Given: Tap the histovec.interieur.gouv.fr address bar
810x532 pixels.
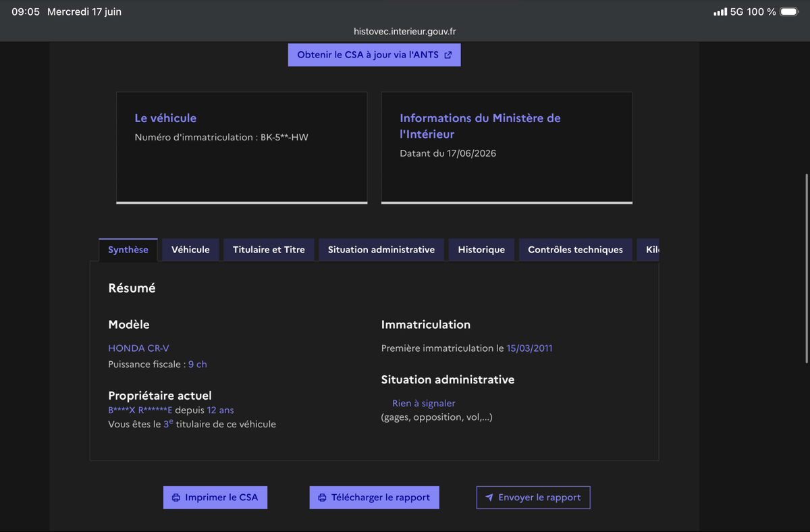Looking at the screenshot, I should (x=405, y=32).
